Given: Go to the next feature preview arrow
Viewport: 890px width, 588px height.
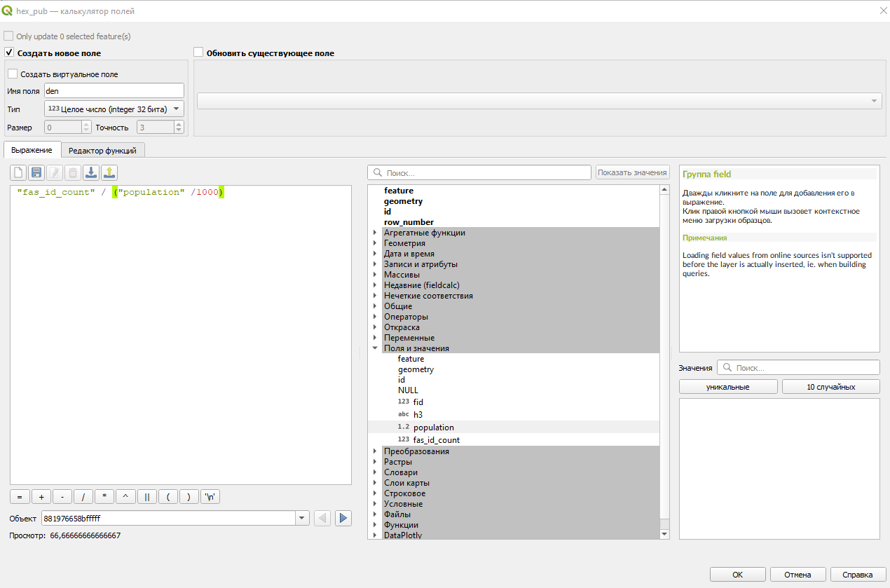Looking at the screenshot, I should tap(343, 518).
